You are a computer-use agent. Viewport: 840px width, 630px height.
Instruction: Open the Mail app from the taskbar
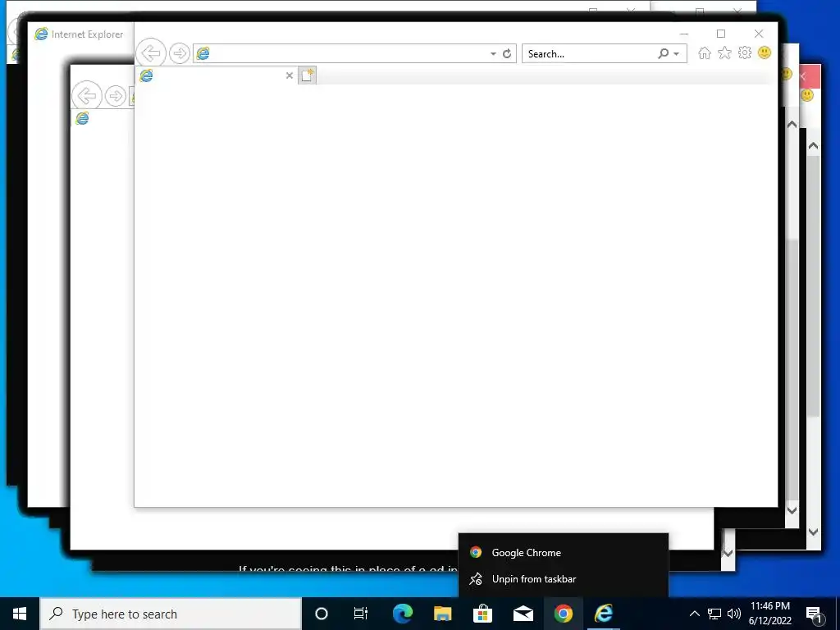[x=523, y=614]
